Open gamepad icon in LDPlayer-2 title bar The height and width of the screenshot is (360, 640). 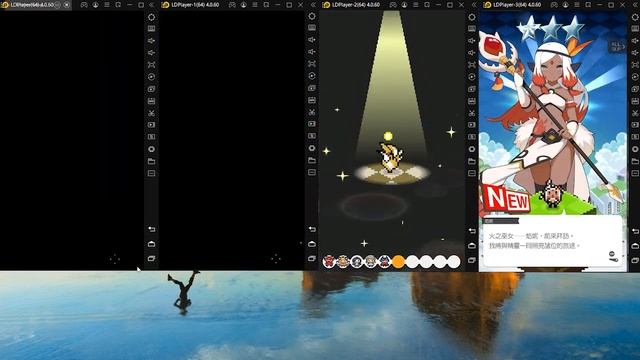(x=393, y=5)
